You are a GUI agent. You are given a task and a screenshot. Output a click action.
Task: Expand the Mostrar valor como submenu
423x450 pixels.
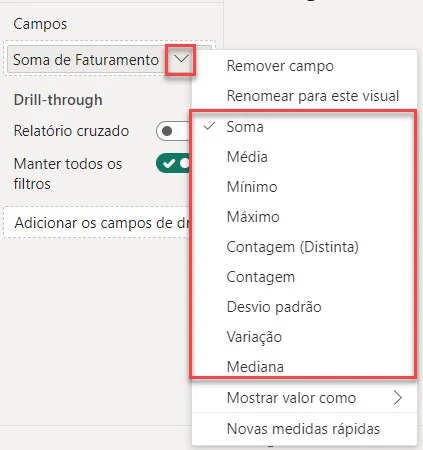(x=304, y=398)
